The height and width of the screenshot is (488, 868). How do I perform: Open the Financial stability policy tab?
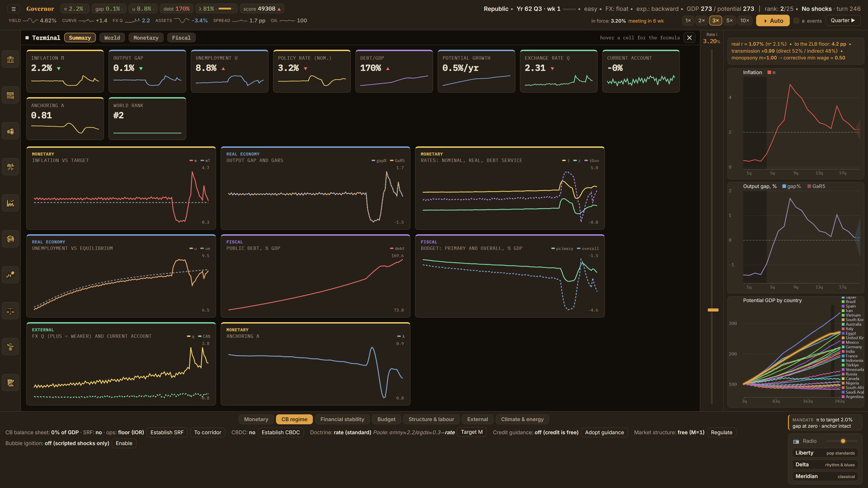pos(342,419)
